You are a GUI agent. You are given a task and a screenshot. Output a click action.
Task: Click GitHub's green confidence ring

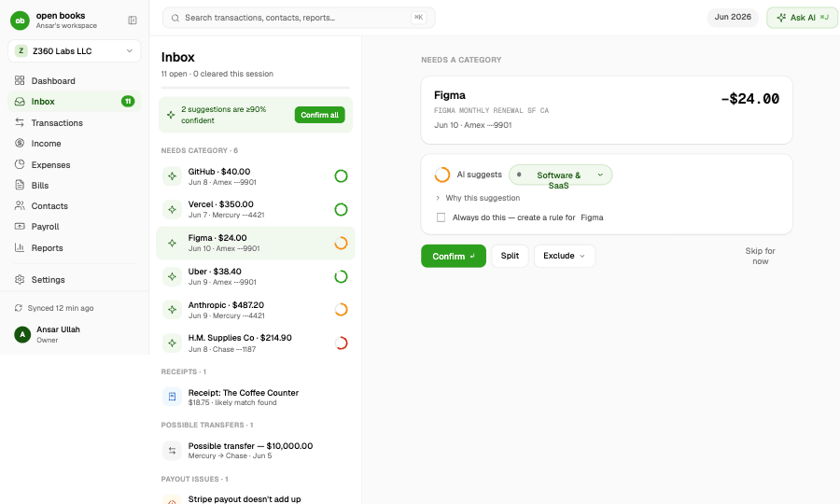point(341,176)
